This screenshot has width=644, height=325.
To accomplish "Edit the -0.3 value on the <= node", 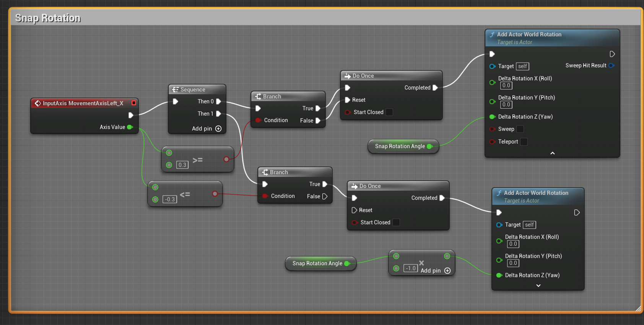I will (x=170, y=199).
